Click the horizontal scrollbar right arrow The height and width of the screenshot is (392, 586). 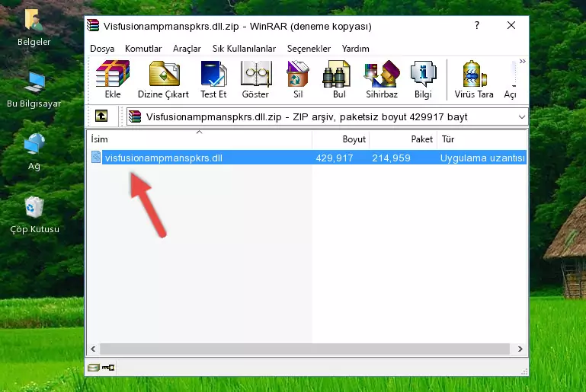(520, 349)
